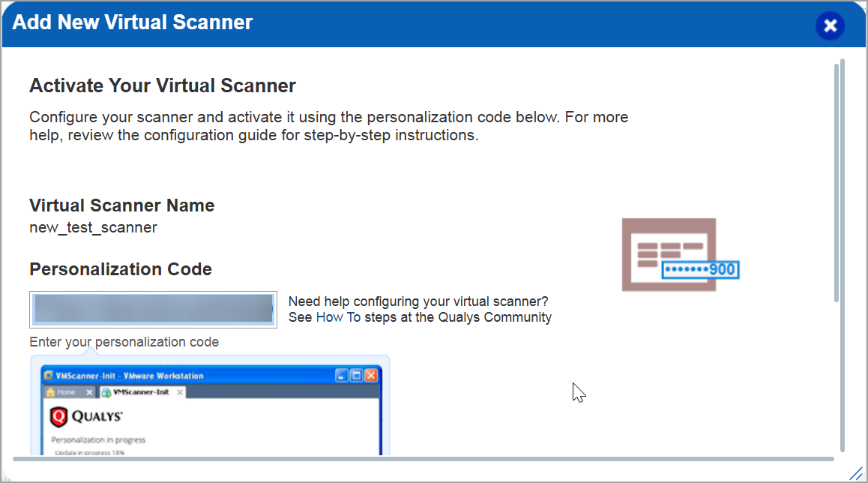The width and height of the screenshot is (868, 483).
Task: Click the personalization code illustration icon
Action: pos(681,255)
